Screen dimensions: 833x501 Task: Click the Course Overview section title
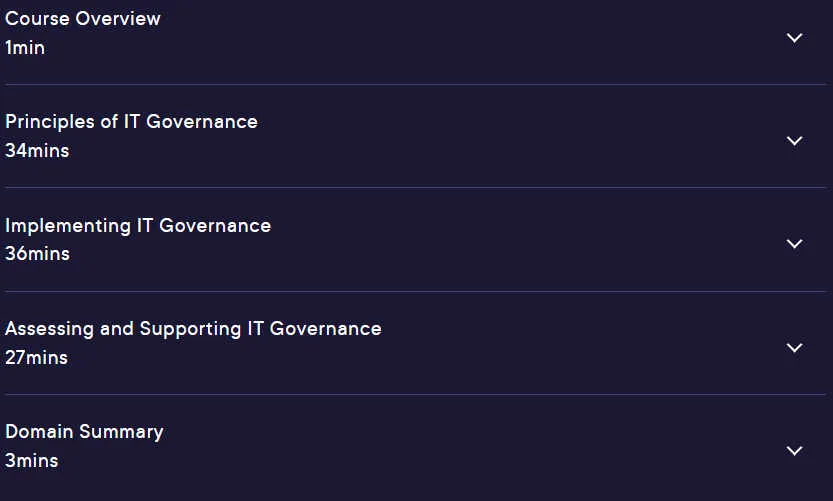click(83, 19)
